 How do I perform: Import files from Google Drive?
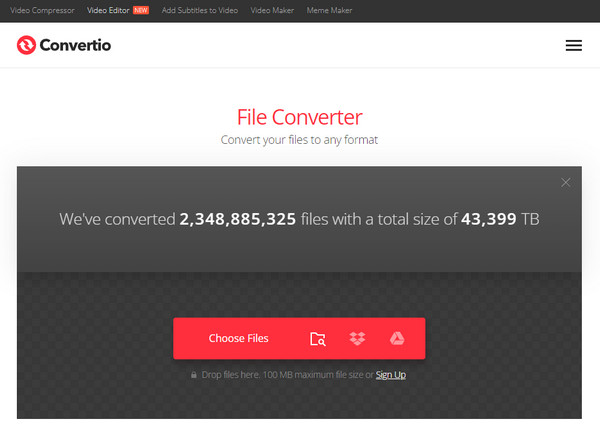396,339
